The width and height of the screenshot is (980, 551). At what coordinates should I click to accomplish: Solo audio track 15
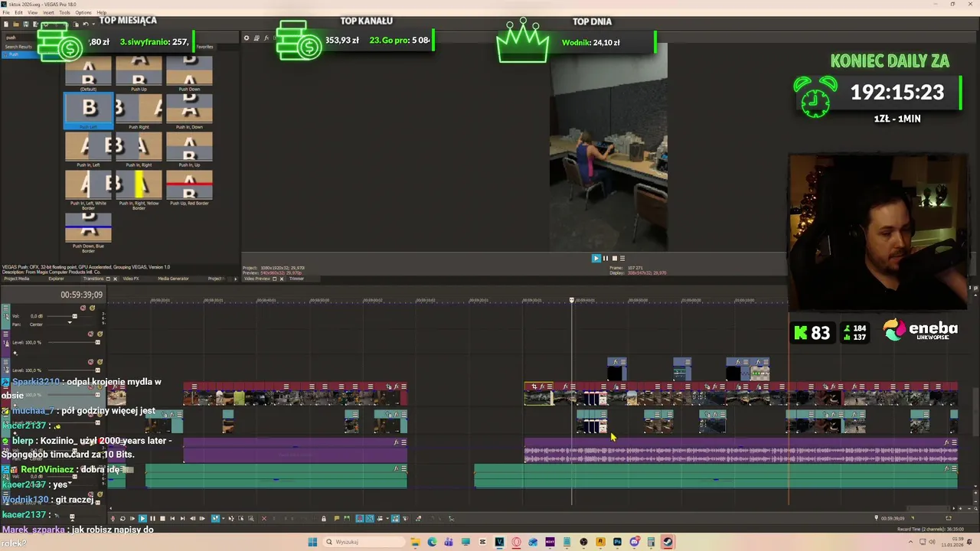(x=92, y=308)
